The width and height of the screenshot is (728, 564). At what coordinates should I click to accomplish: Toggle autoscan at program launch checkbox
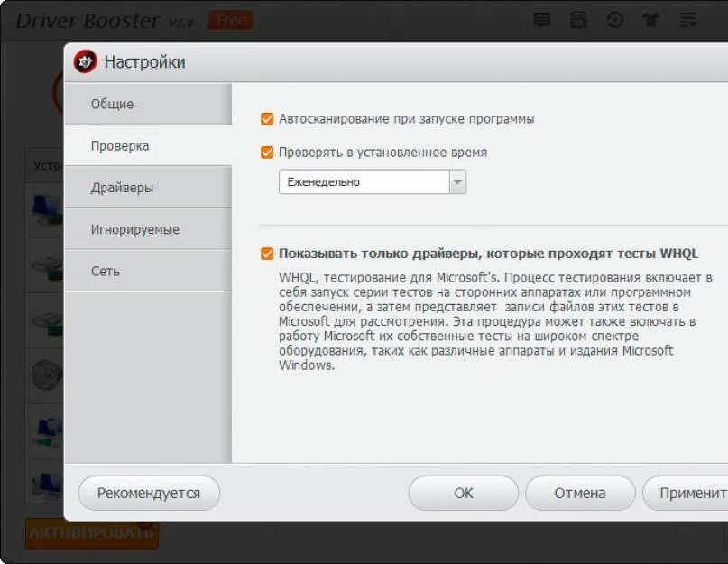tap(267, 119)
